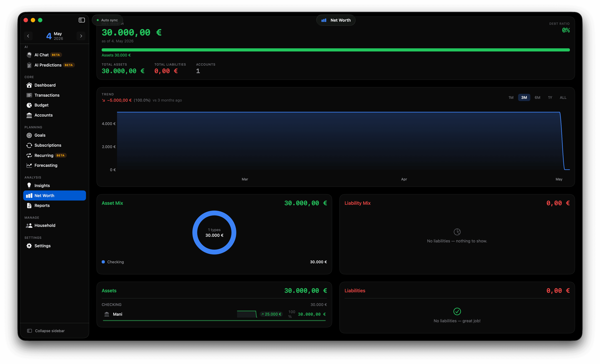Open the AI Chat label
600x364 pixels.
42,55
